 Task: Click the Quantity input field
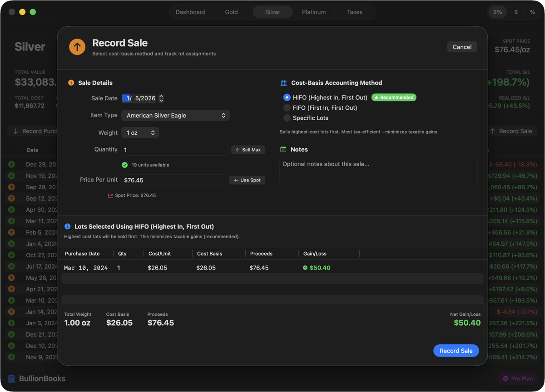coord(175,150)
